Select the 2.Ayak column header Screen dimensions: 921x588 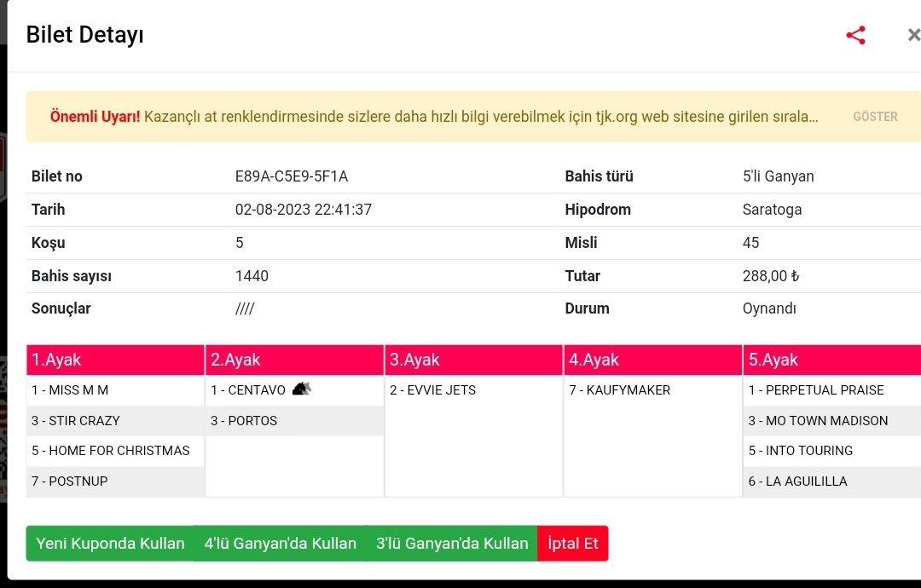[295, 360]
